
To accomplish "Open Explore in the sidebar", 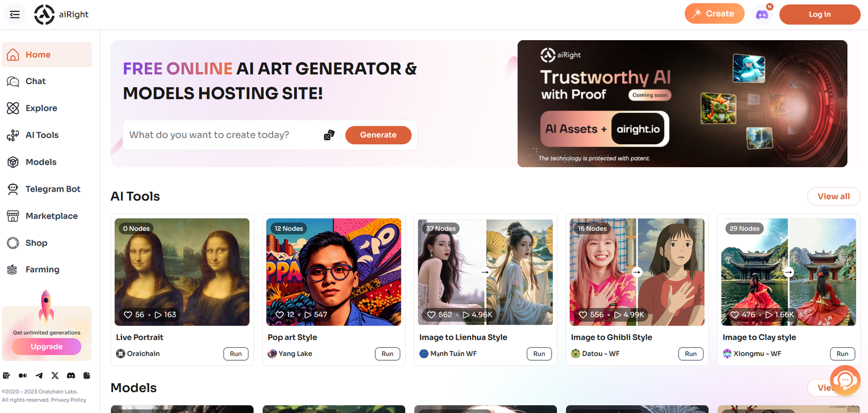I will click(41, 108).
